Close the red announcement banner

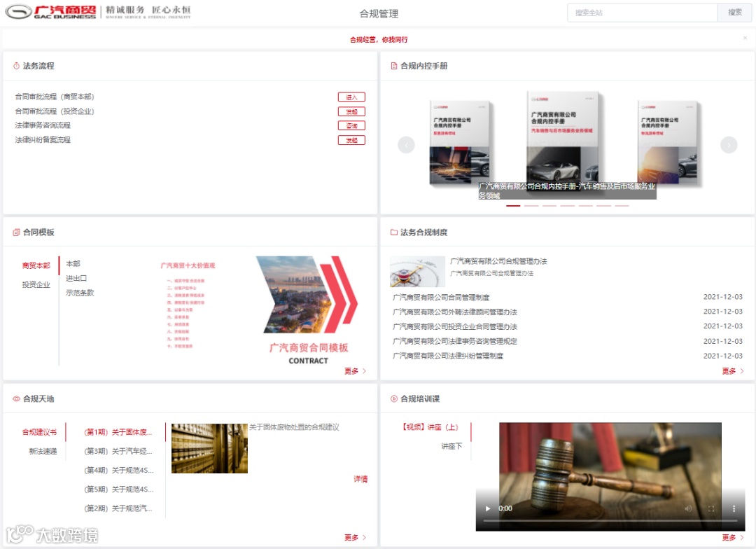745,38
